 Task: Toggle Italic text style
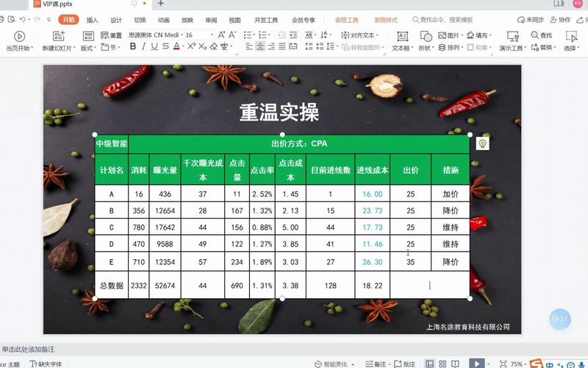click(x=143, y=46)
